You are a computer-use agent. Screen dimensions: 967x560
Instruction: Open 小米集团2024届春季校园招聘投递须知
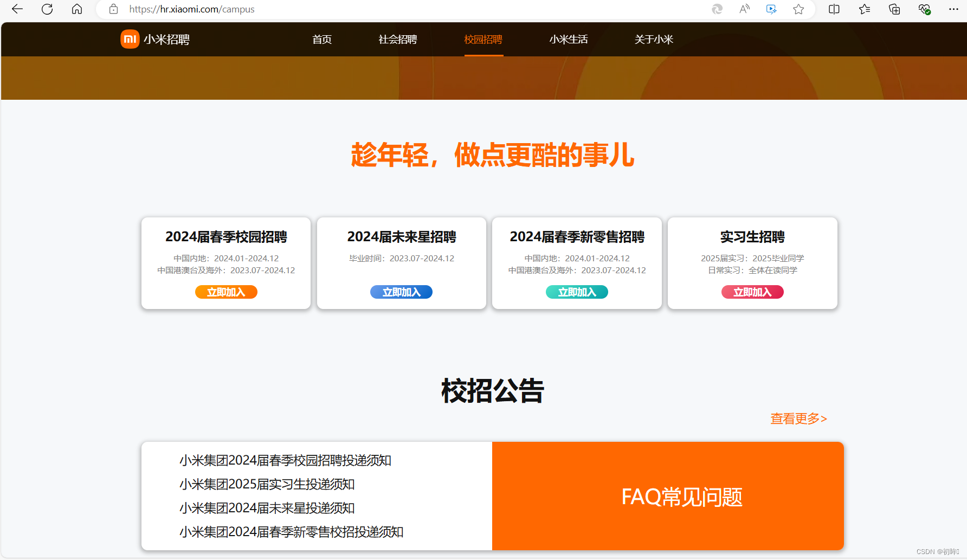[285, 461]
